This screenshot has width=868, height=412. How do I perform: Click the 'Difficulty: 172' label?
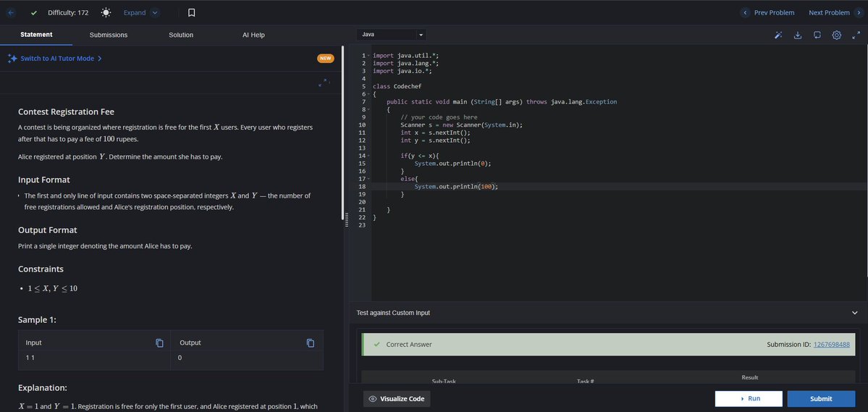click(67, 12)
